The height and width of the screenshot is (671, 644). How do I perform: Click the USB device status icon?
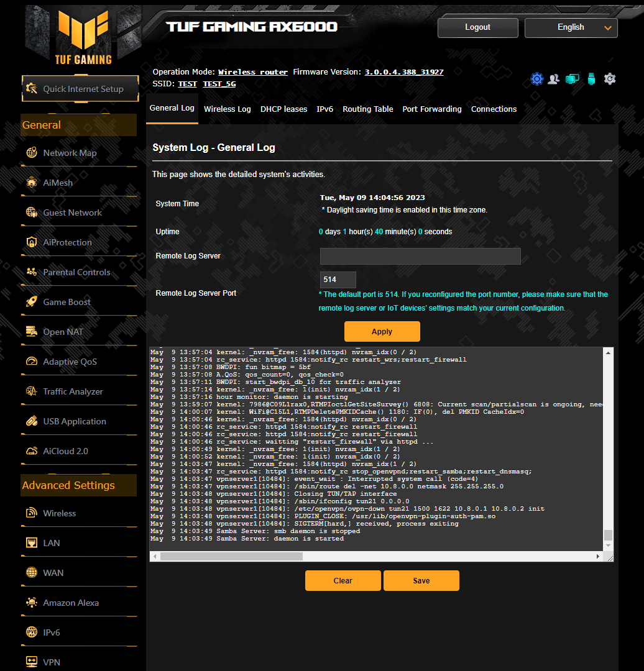[591, 79]
